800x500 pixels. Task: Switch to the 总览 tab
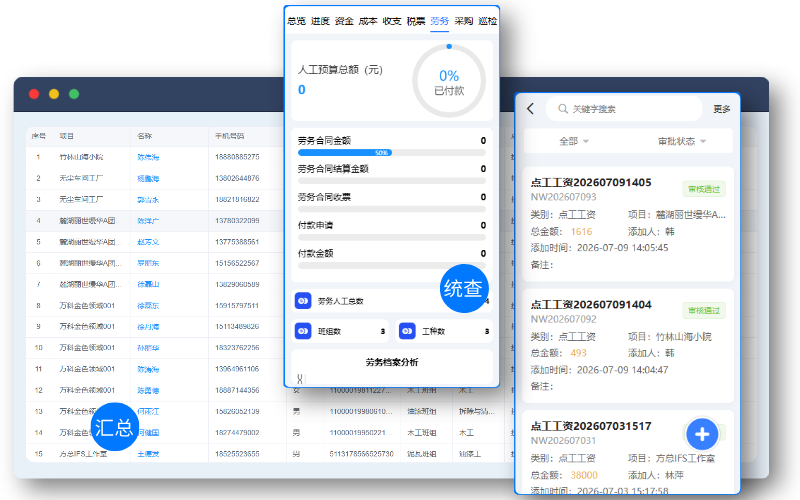point(296,21)
